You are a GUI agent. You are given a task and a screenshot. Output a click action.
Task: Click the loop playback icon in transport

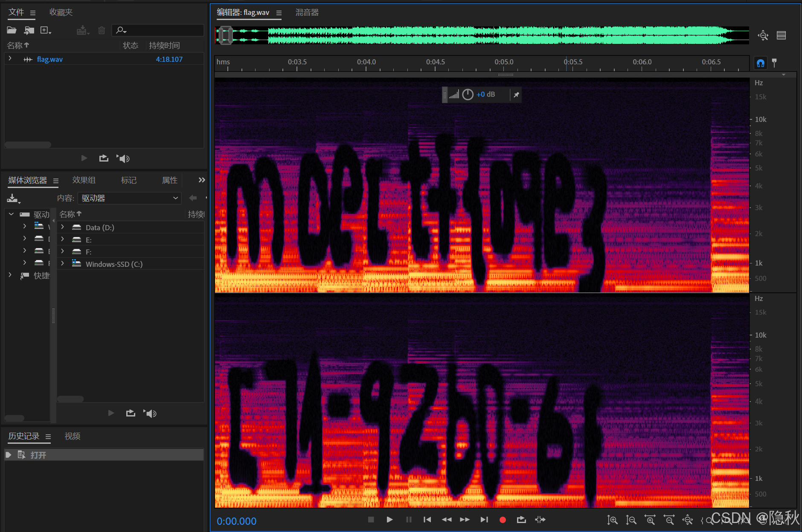[521, 520]
